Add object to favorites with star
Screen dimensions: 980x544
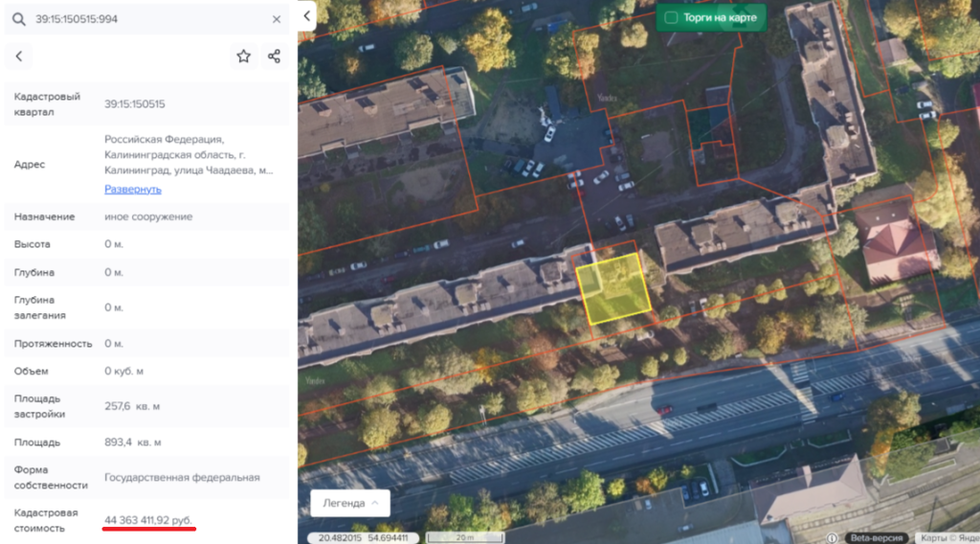pos(244,57)
